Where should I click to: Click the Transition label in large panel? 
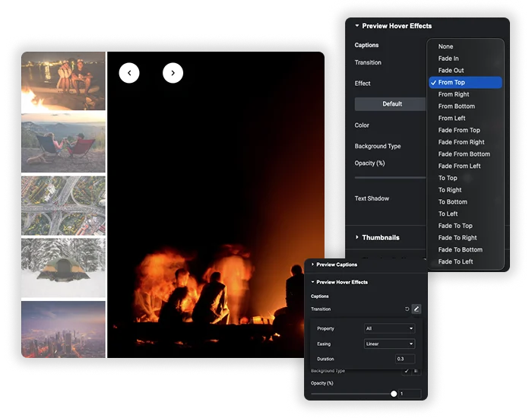tap(368, 62)
